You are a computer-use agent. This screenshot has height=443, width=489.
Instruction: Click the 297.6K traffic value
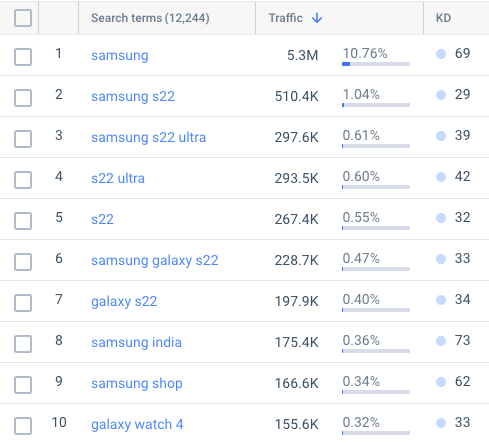[297, 137]
